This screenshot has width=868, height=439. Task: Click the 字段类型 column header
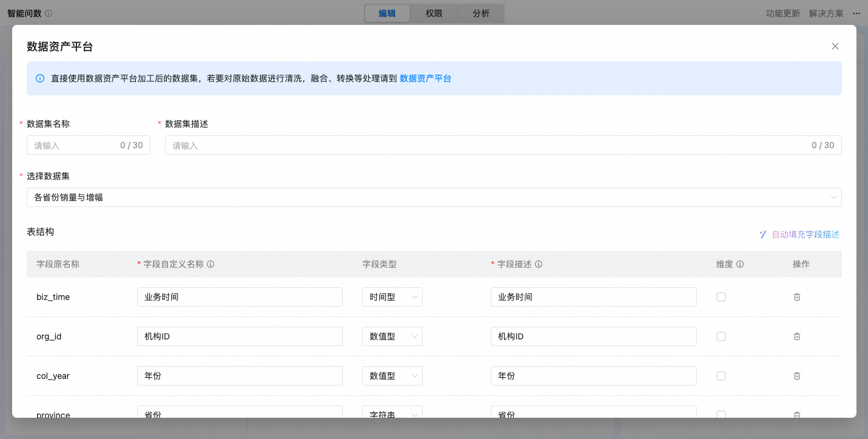380,264
